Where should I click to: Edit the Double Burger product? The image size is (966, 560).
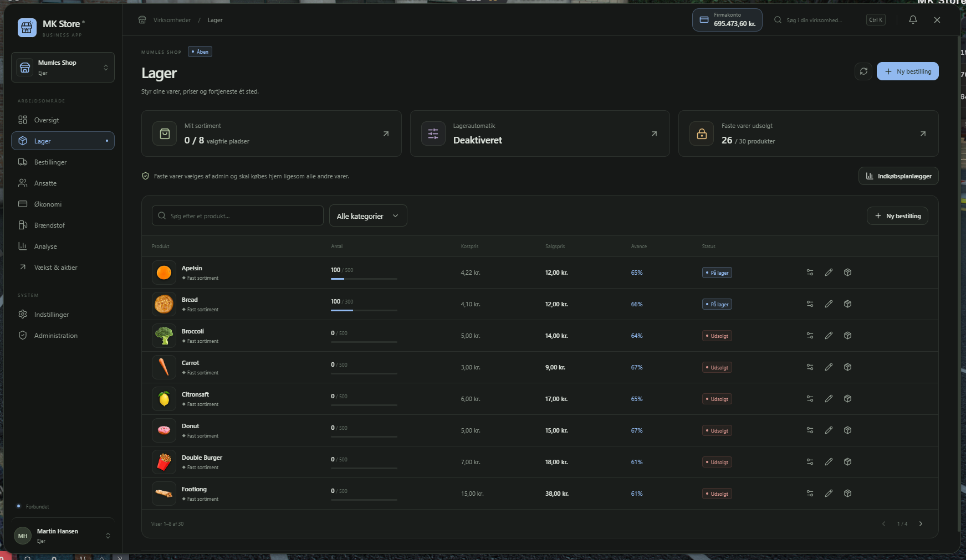829,462
